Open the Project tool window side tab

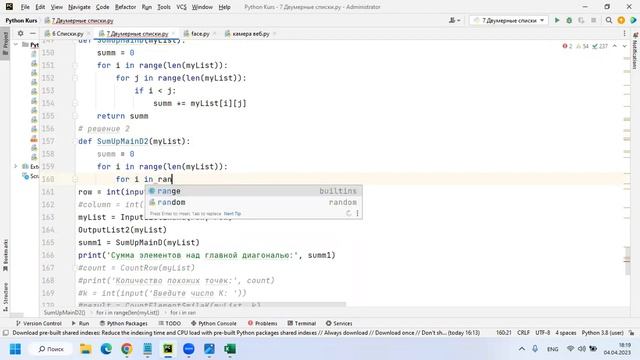point(5,43)
